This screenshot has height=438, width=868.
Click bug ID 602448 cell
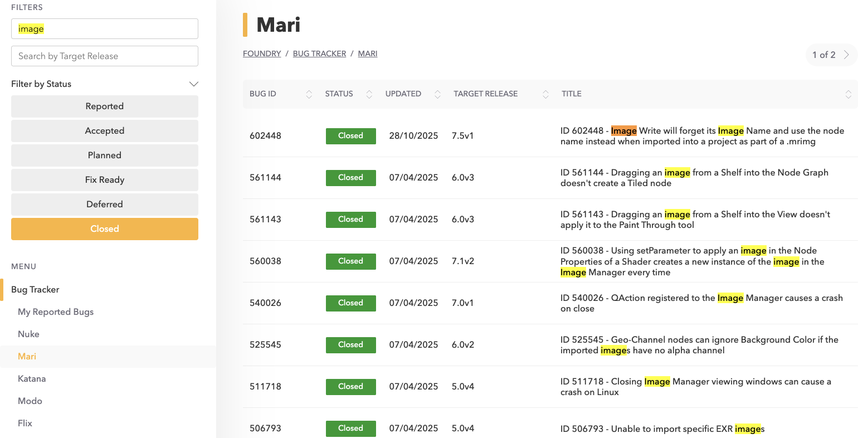point(266,136)
